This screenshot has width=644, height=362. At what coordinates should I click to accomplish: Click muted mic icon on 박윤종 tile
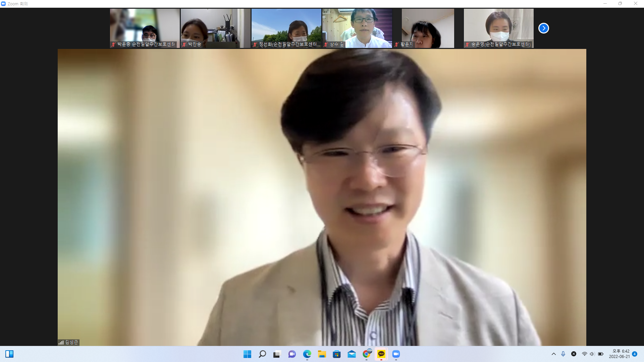113,44
